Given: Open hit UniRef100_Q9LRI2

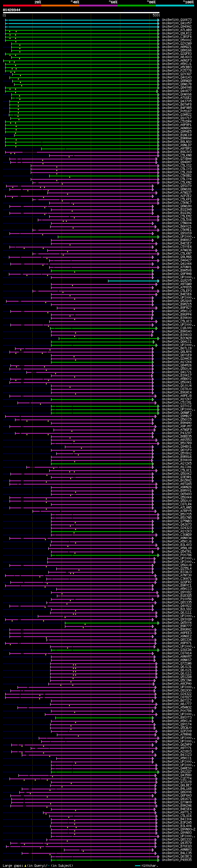Looking at the screenshot, I should (x=177, y=34).
